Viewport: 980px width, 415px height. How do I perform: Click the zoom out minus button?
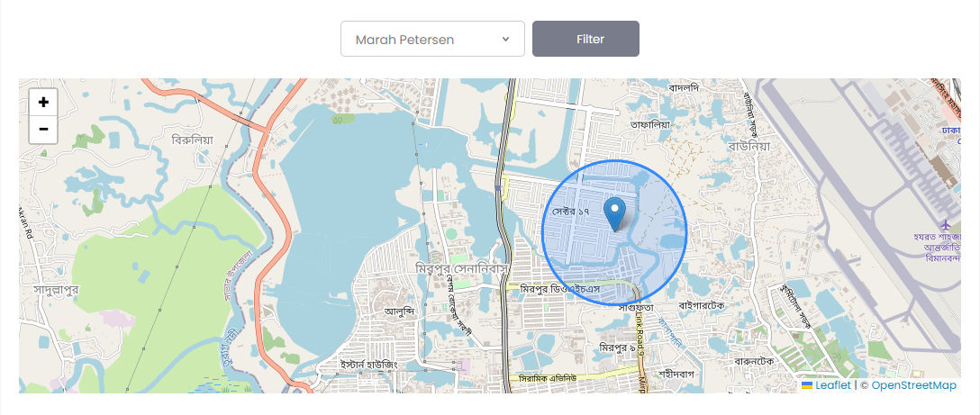(x=42, y=130)
